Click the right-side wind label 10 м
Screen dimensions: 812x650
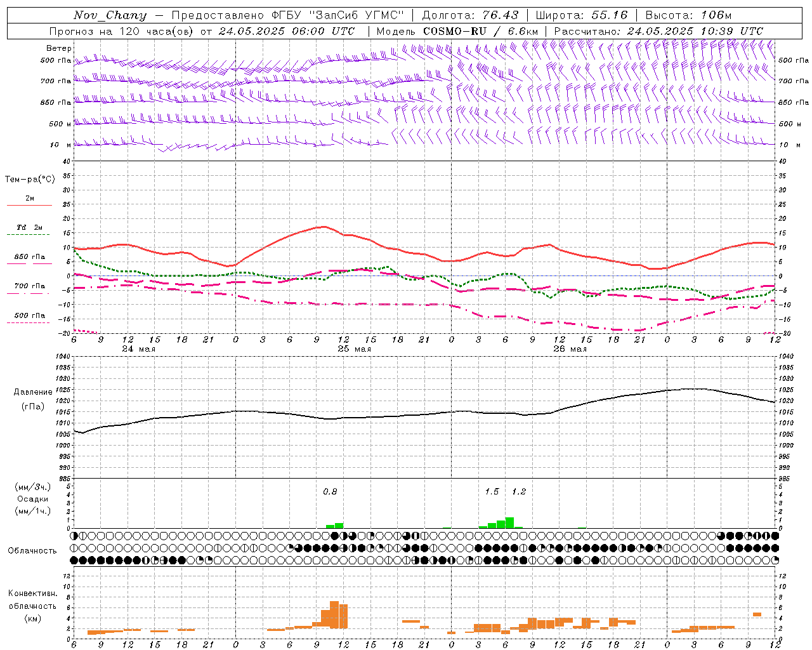coord(790,145)
